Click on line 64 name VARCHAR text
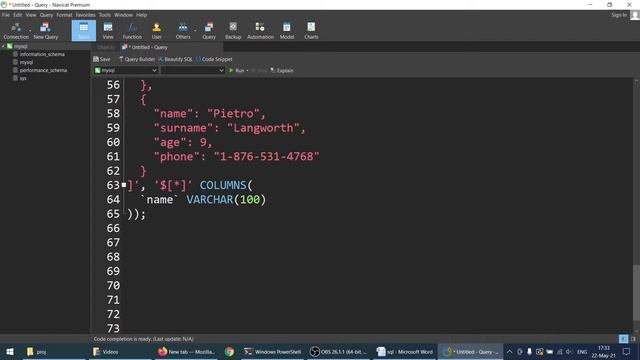This screenshot has width=640, height=360. 203,200
